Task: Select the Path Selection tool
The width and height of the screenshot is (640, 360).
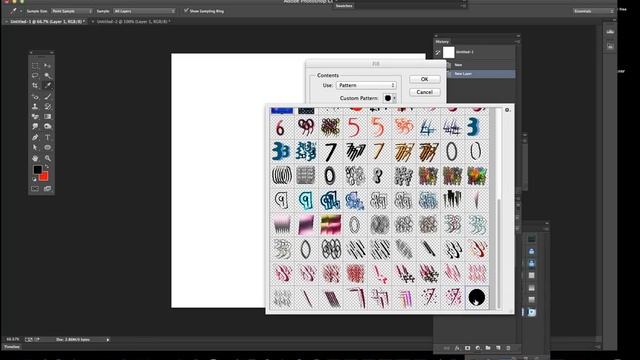Action: tap(35, 147)
